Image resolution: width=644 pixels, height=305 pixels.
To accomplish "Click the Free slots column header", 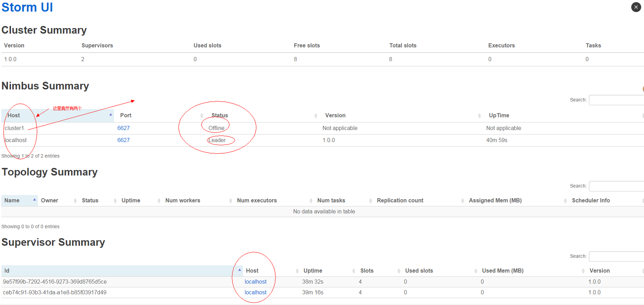I will (307, 45).
